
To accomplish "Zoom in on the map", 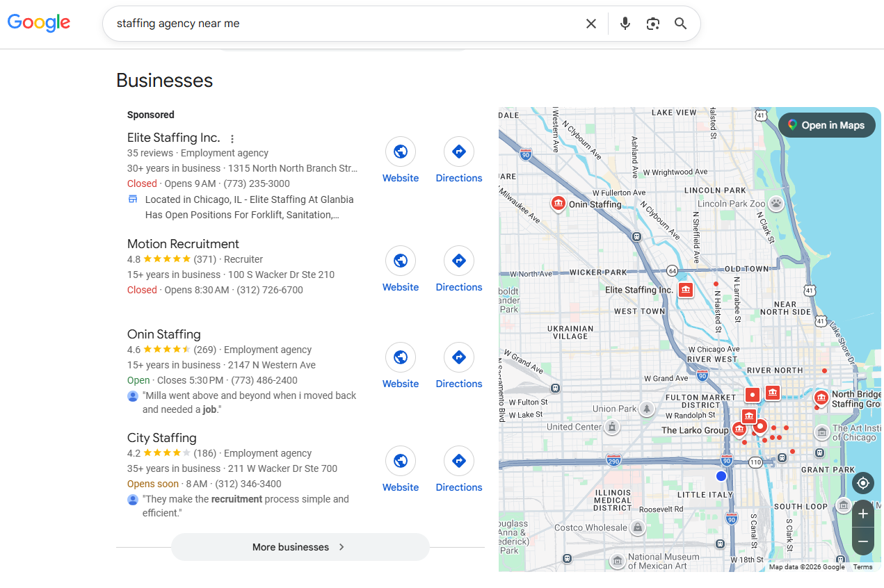I will pyautogui.click(x=863, y=514).
